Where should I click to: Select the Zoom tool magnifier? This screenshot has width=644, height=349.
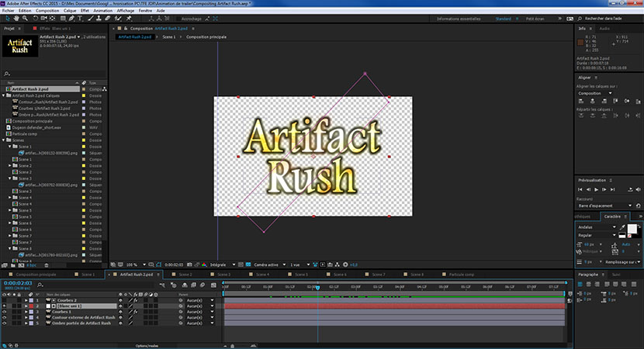(x=25, y=19)
